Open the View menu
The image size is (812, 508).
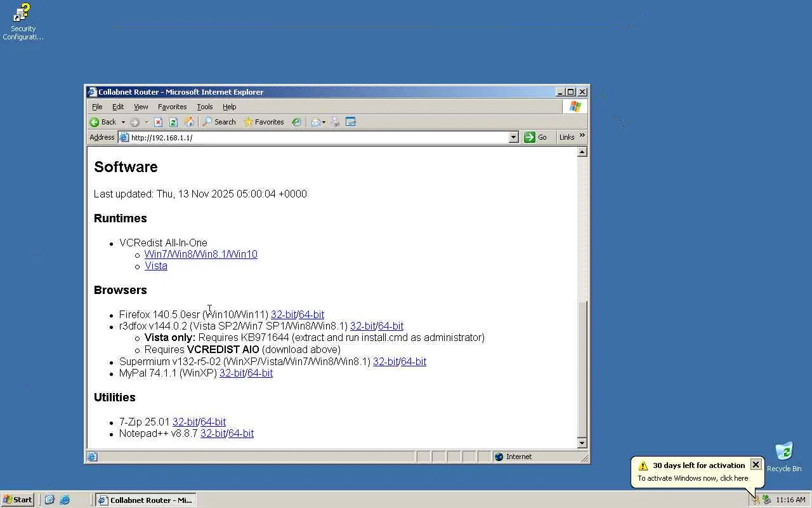click(141, 107)
